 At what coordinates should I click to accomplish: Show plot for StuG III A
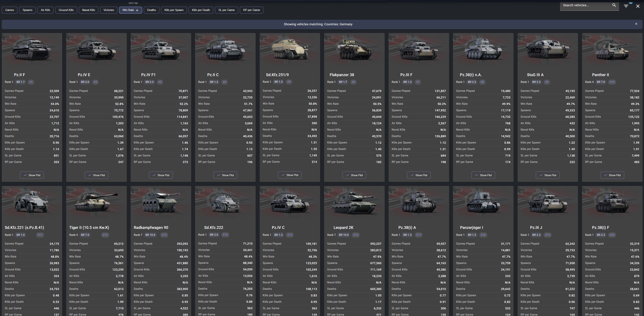[548, 175]
